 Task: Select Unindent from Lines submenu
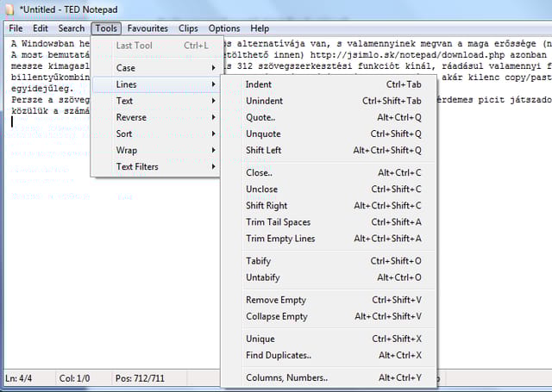tap(329, 101)
